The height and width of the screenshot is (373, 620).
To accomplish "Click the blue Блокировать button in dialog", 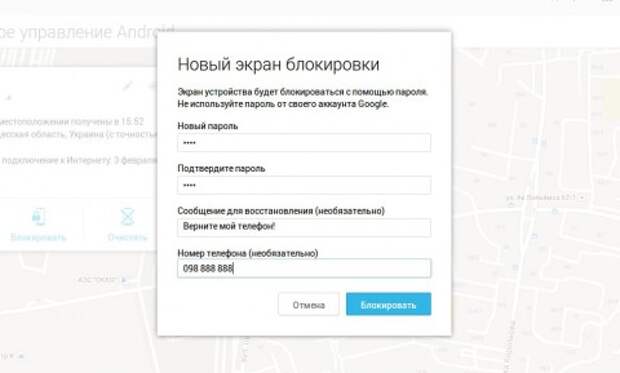I will point(388,304).
